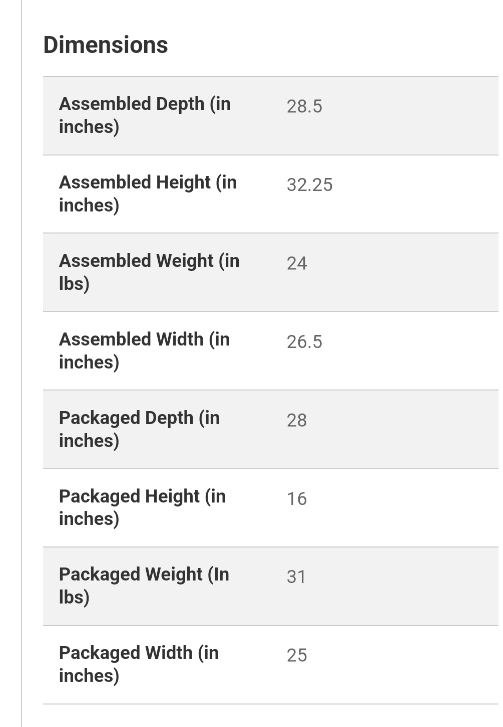503x727 pixels.
Task: Click the Dimensions section heading
Action: [x=106, y=45]
